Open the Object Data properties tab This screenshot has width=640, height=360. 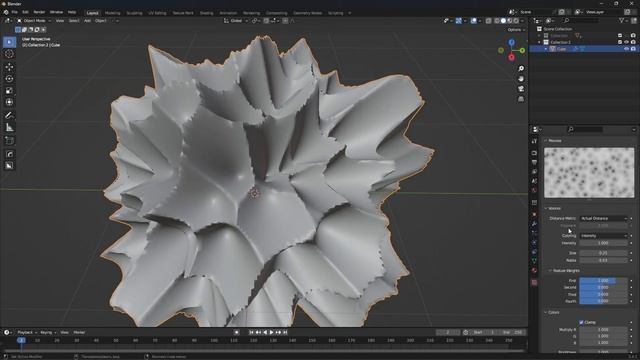[x=534, y=260]
